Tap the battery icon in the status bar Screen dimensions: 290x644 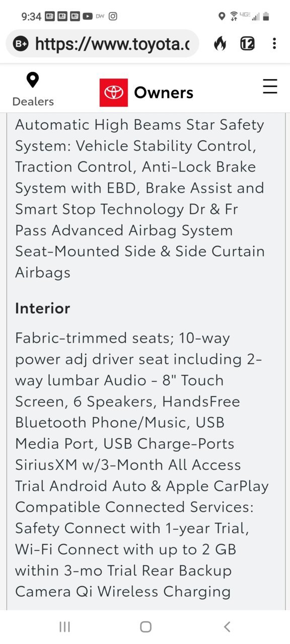click(266, 16)
